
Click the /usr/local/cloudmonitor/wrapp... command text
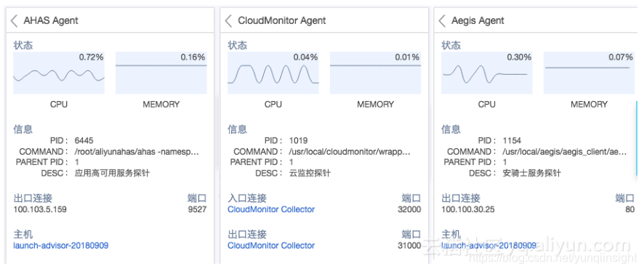coord(350,152)
